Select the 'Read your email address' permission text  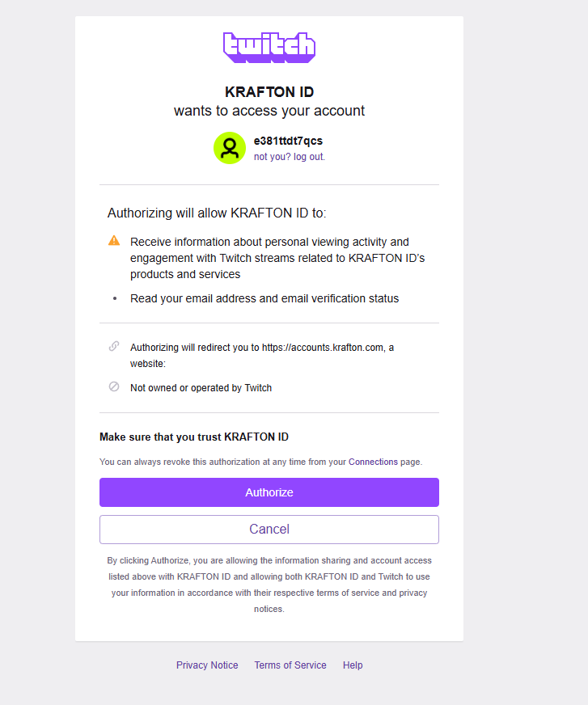pyautogui.click(x=264, y=298)
